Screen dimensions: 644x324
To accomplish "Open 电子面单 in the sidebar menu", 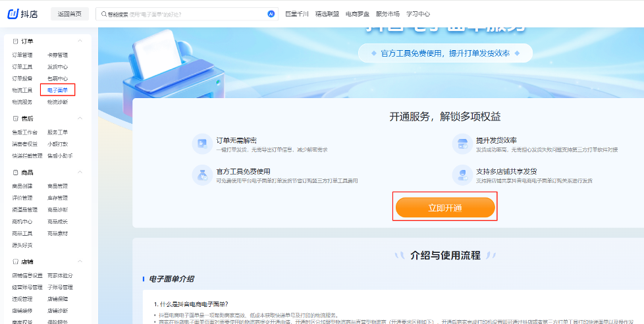I will (x=57, y=90).
